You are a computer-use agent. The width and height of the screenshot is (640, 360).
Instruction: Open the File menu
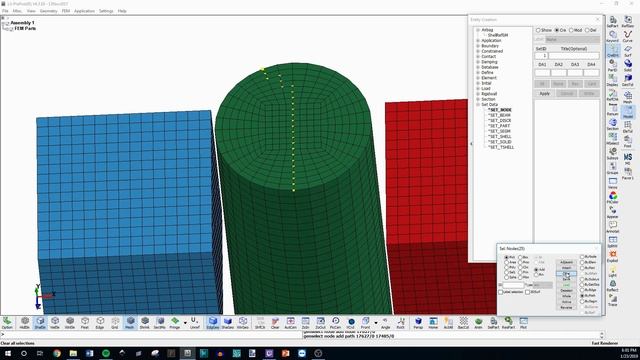pyautogui.click(x=5, y=11)
